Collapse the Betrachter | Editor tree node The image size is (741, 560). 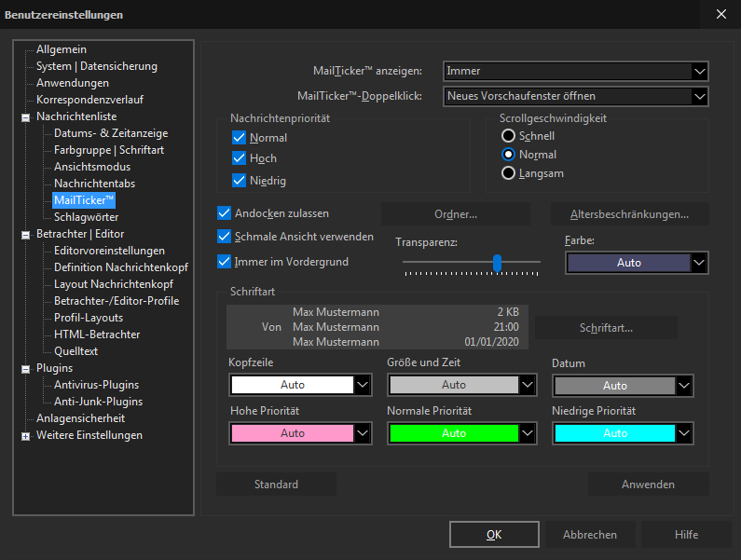[25, 235]
